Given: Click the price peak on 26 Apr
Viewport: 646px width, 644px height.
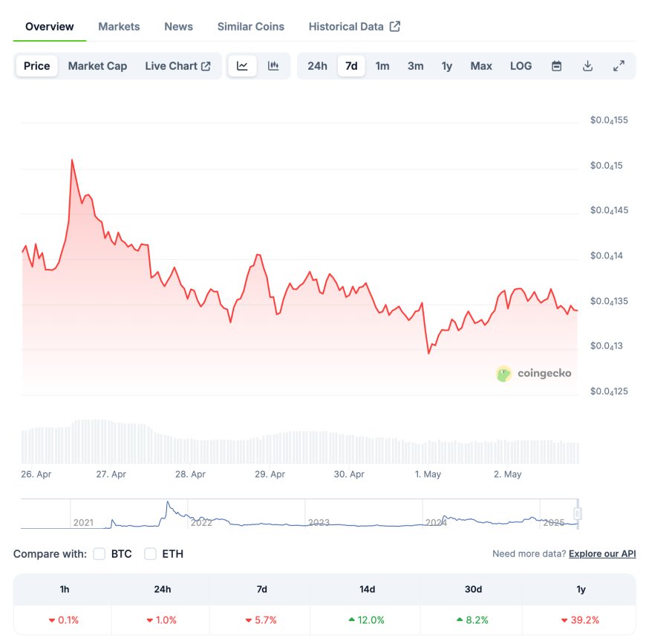Looking at the screenshot, I should pyautogui.click(x=72, y=160).
